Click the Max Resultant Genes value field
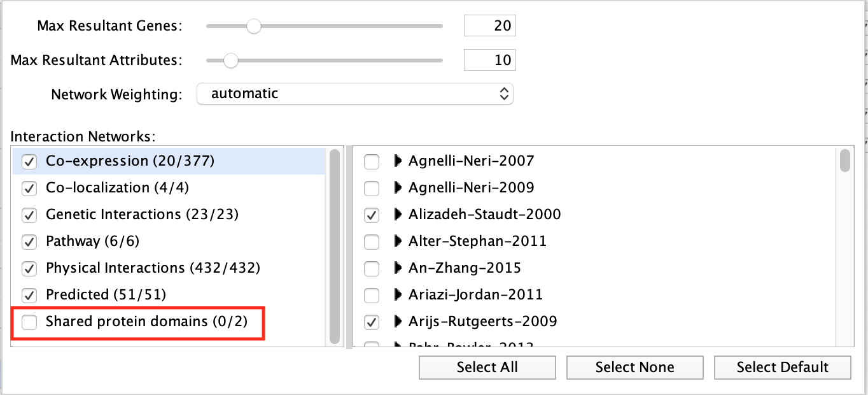 coord(489,26)
